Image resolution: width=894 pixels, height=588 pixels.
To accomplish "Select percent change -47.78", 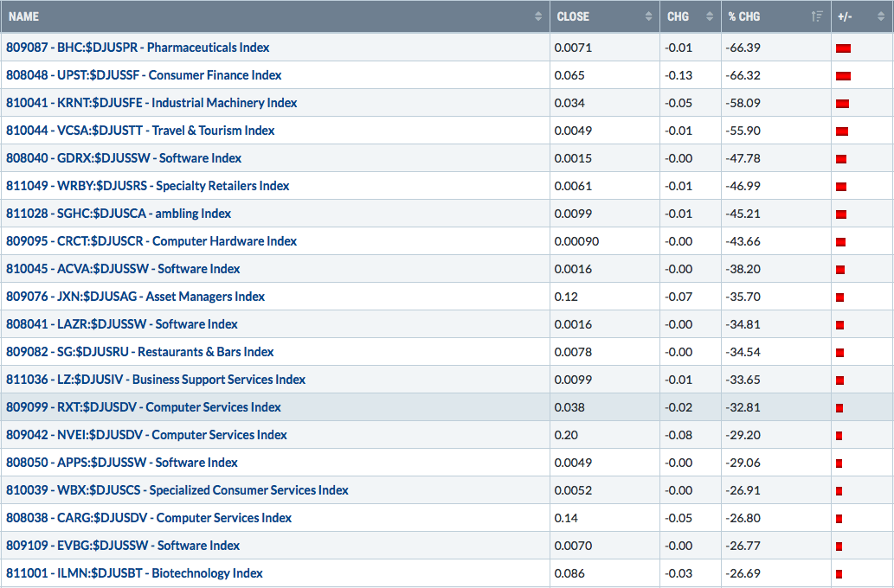I will (x=743, y=158).
